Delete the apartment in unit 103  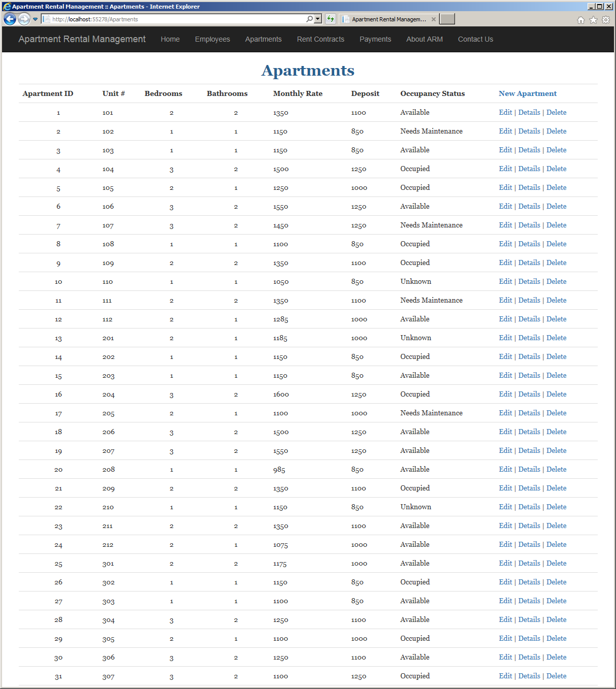point(557,150)
